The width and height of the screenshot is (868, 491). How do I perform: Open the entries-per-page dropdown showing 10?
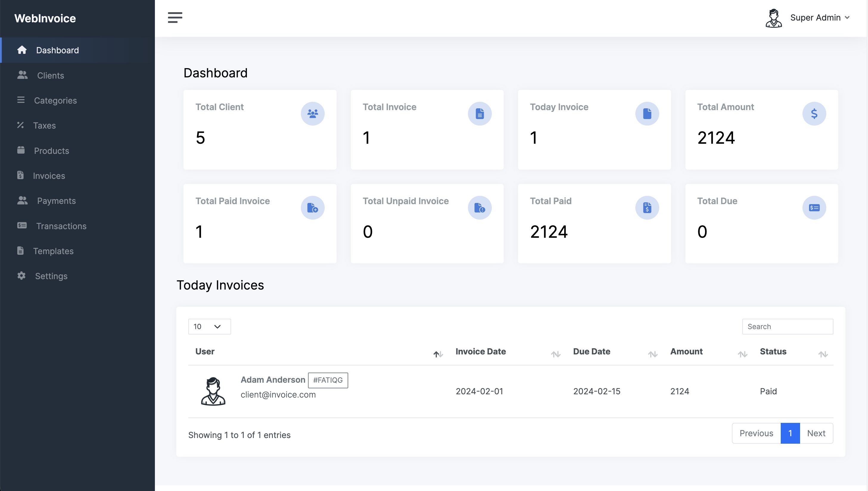coord(209,326)
